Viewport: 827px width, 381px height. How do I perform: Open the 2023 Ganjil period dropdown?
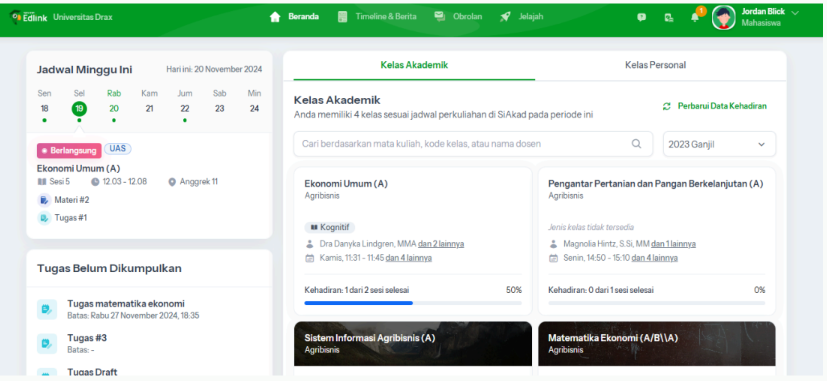coord(719,144)
